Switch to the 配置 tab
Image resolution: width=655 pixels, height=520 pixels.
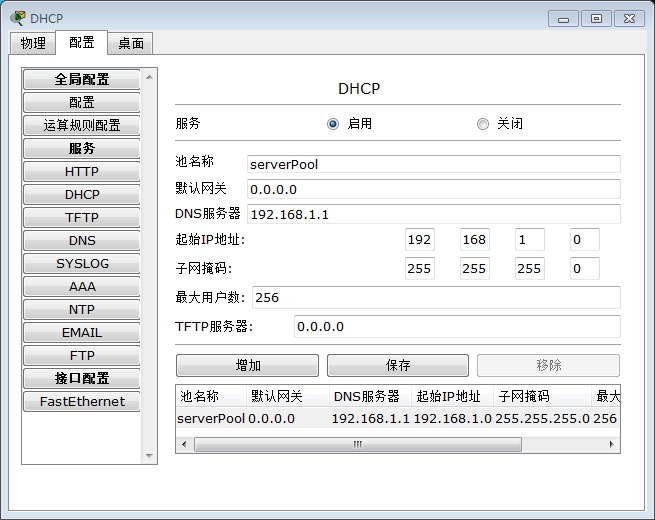(x=81, y=42)
